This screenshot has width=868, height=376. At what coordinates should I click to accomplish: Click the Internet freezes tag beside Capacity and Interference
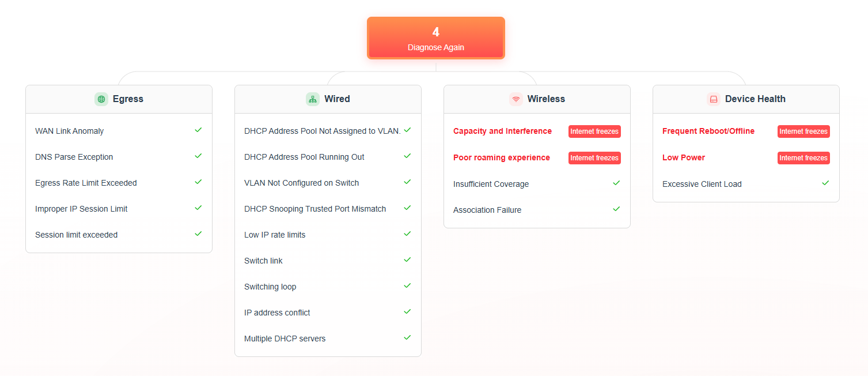click(594, 131)
